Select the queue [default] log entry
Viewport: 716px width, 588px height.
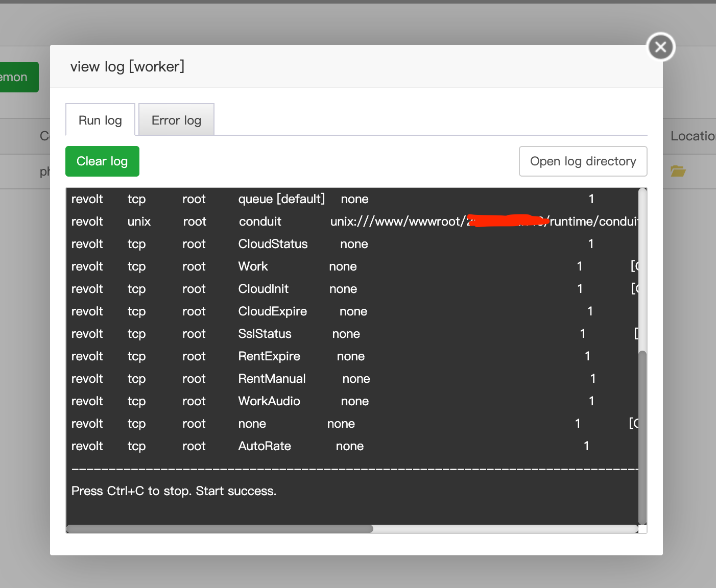pos(281,199)
